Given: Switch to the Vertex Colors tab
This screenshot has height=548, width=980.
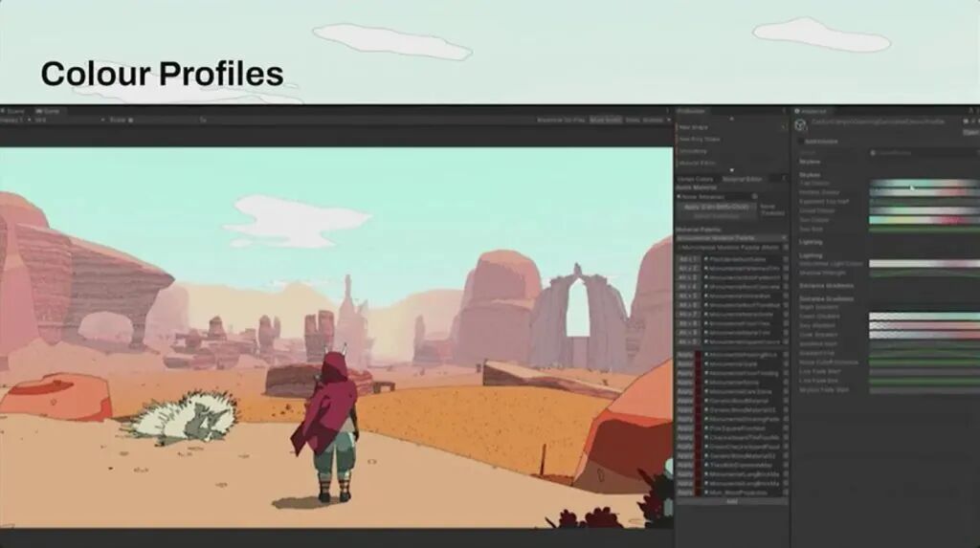Looking at the screenshot, I should (695, 180).
